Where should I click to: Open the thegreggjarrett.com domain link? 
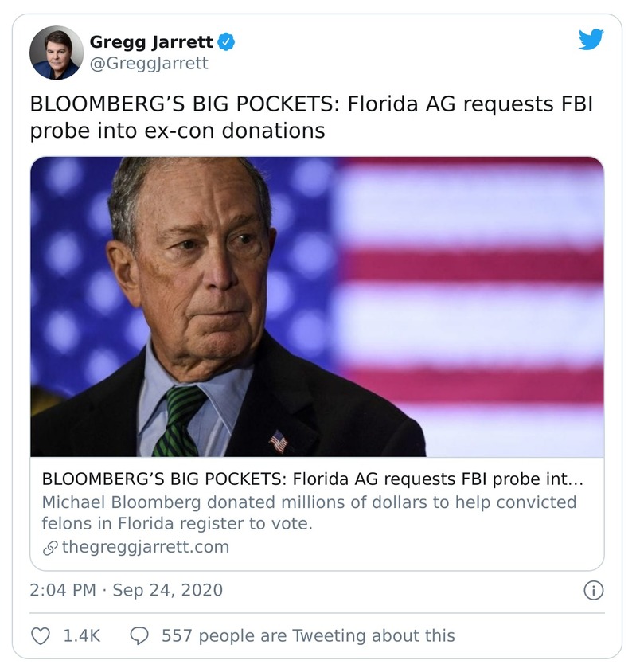pyautogui.click(x=145, y=547)
